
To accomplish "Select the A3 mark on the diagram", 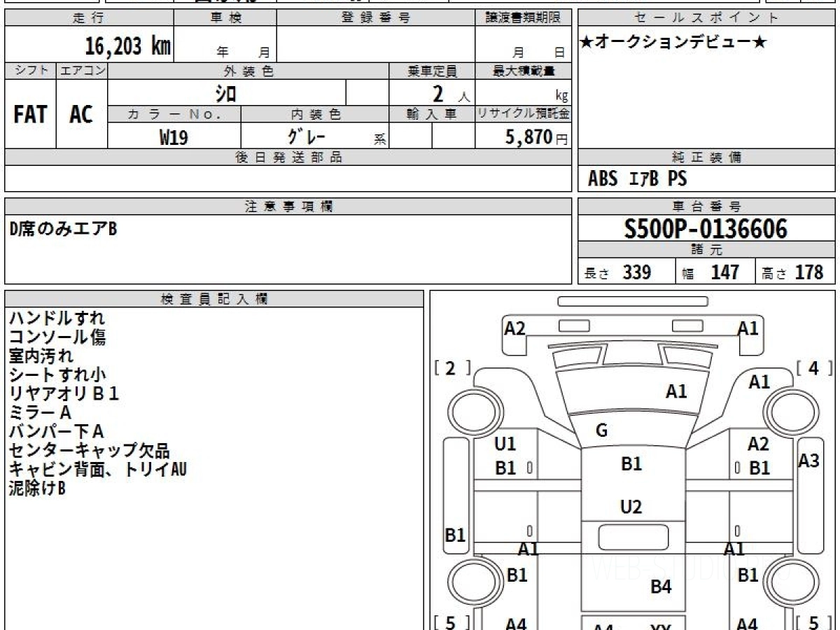I will point(809,461).
